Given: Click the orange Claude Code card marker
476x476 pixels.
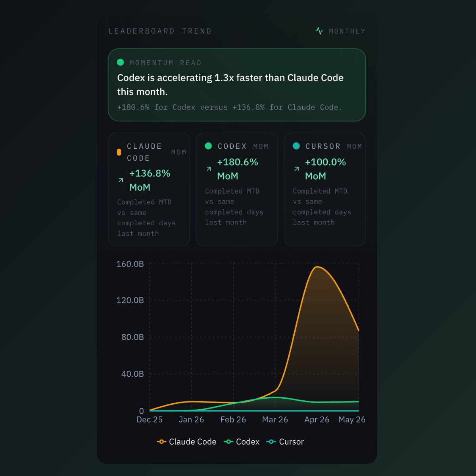Looking at the screenshot, I should tap(119, 152).
